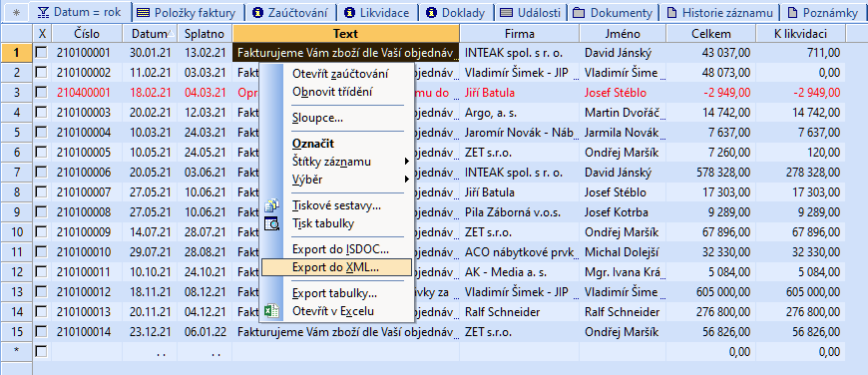The height and width of the screenshot is (375, 868).
Task: Click the folder icon on Dokumenty tab
Action: [x=579, y=12]
